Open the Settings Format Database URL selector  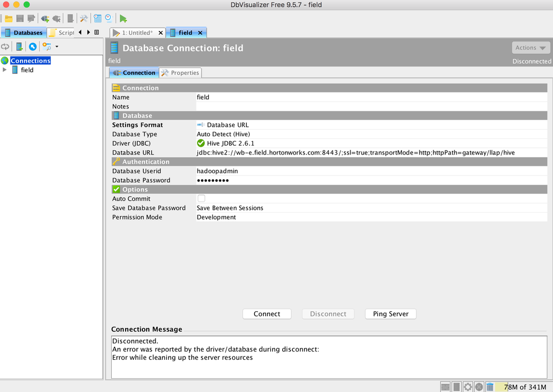[372, 125]
